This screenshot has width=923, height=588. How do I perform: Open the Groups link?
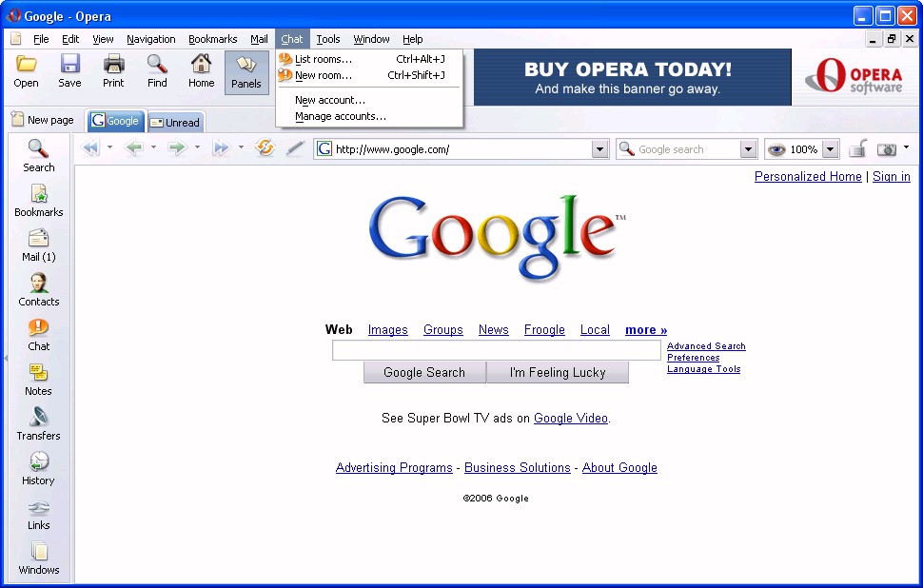pos(443,329)
